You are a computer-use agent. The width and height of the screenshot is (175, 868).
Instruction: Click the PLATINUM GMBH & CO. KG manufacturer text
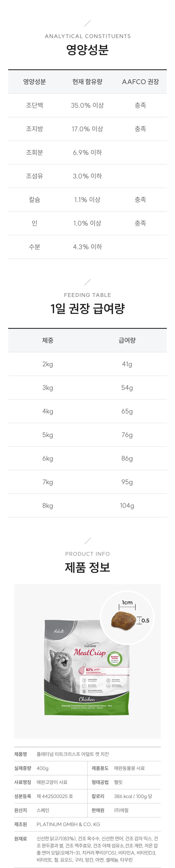[68, 824]
